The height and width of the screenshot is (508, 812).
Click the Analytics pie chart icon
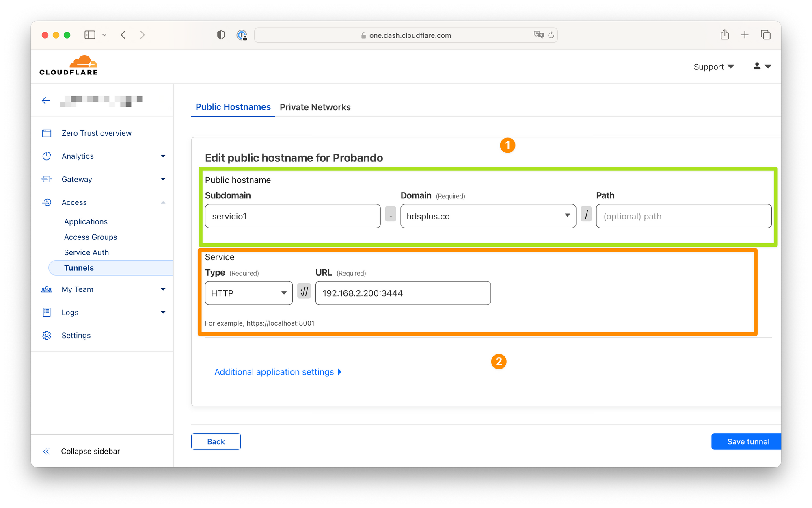[47, 156]
